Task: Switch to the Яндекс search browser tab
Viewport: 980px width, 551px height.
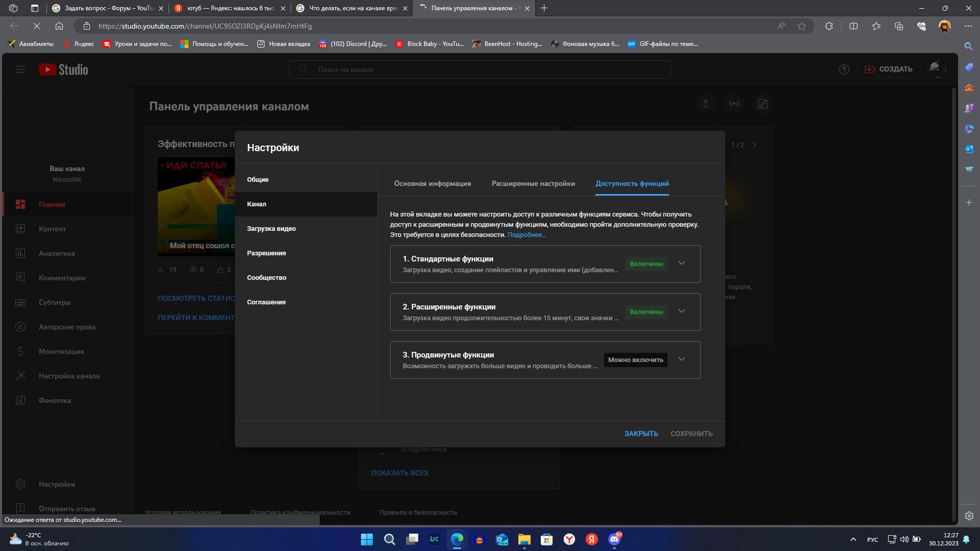Action: pyautogui.click(x=229, y=8)
